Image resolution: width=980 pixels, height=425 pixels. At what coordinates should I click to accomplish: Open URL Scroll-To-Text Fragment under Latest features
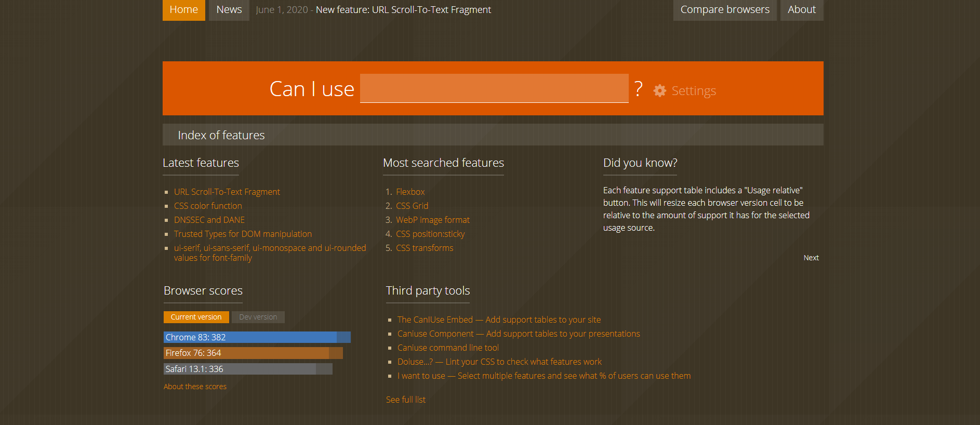pyautogui.click(x=227, y=192)
